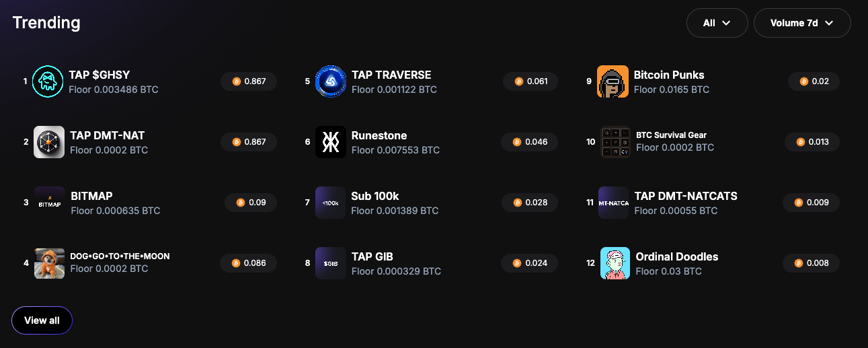
Task: Click the Ordinal Doodles avatar icon
Action: pyautogui.click(x=615, y=263)
